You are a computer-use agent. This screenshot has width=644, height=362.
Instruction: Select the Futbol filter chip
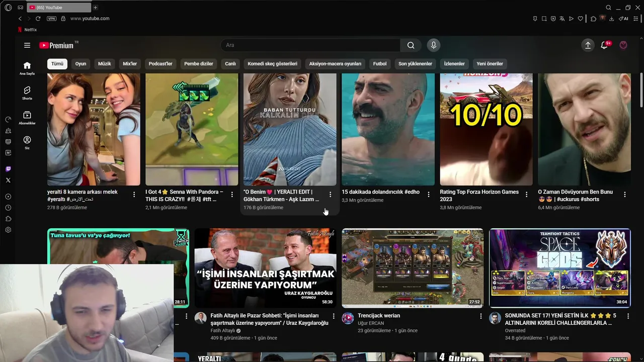[380, 64]
